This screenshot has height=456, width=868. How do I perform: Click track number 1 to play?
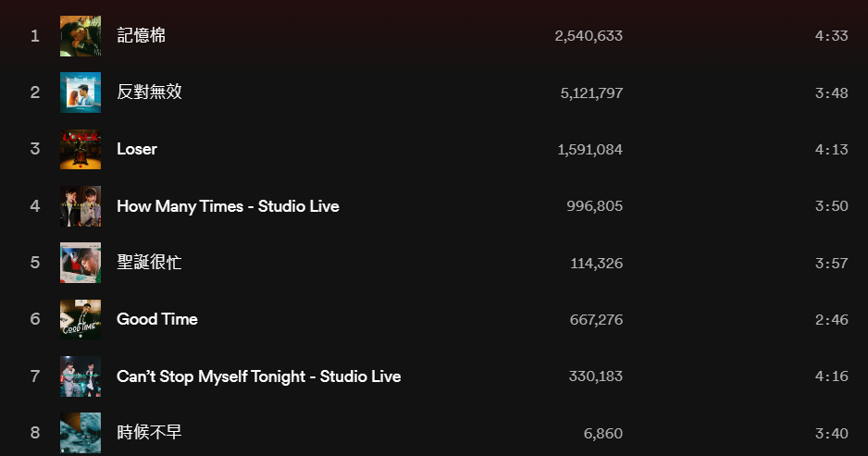click(x=35, y=36)
